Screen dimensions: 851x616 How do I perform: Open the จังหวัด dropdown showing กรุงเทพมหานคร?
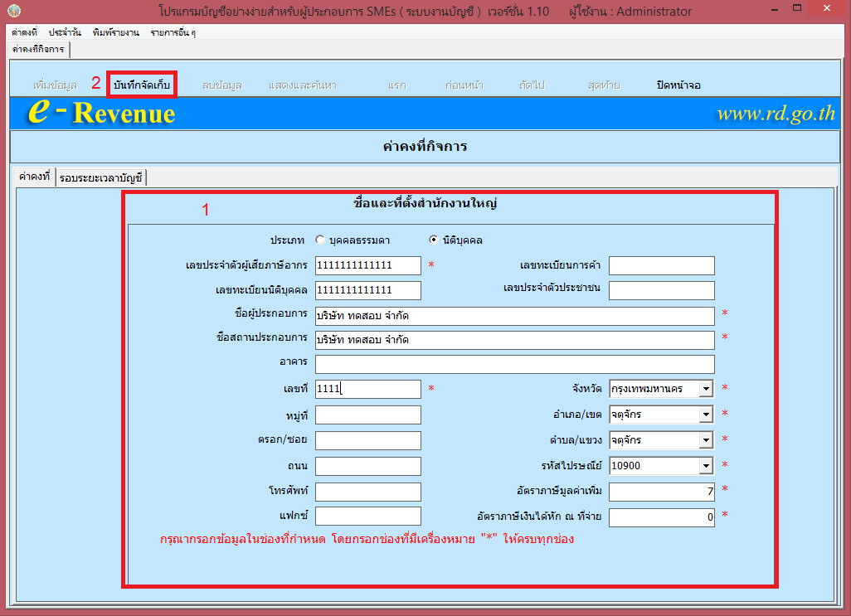pyautogui.click(x=706, y=389)
